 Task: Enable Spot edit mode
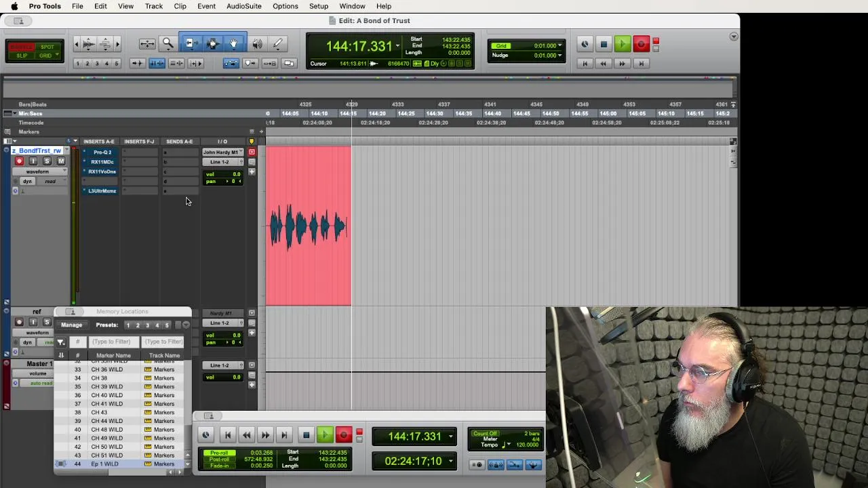click(x=47, y=47)
